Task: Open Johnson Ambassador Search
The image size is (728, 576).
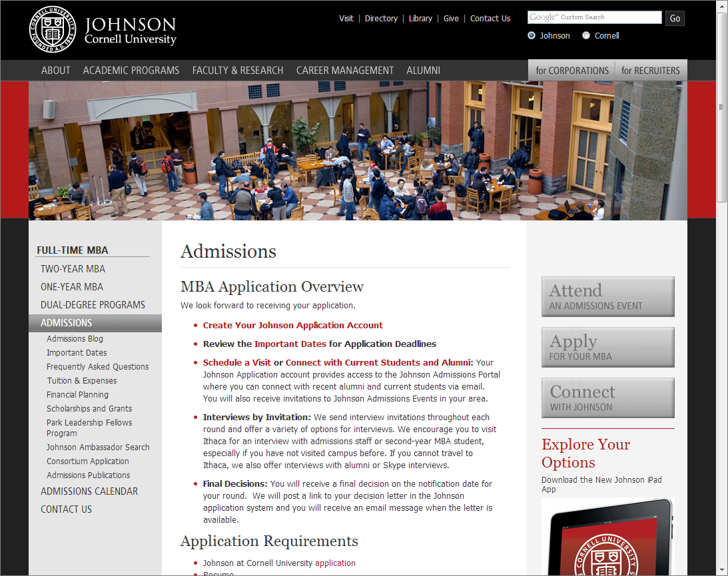Action: click(98, 447)
